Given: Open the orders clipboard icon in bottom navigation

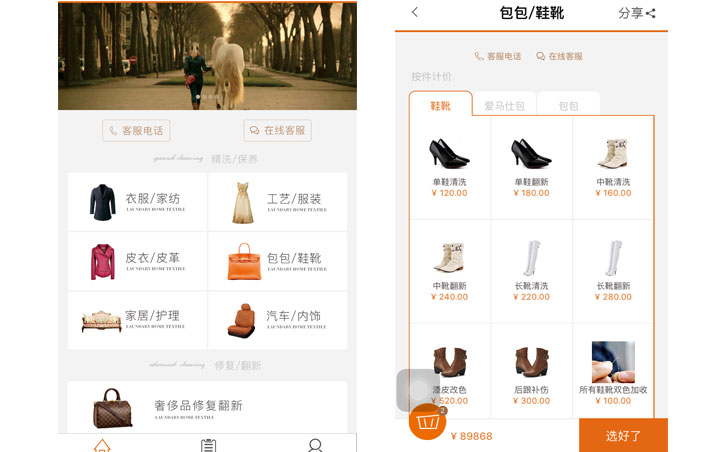Looking at the screenshot, I should tap(208, 445).
